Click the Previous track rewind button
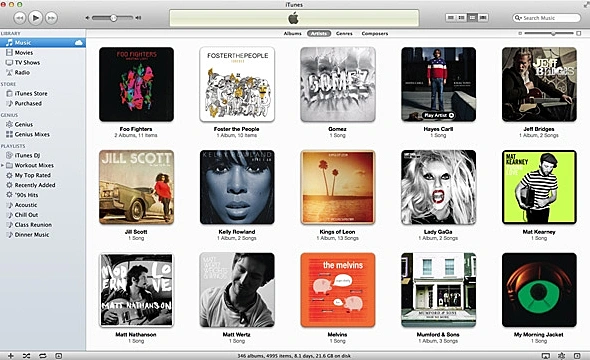590x360 pixels. pos(20,18)
